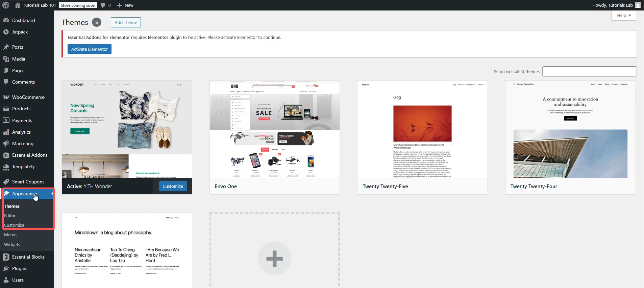Select Customize in the Appearance submenu
The height and width of the screenshot is (288, 644).
14,225
